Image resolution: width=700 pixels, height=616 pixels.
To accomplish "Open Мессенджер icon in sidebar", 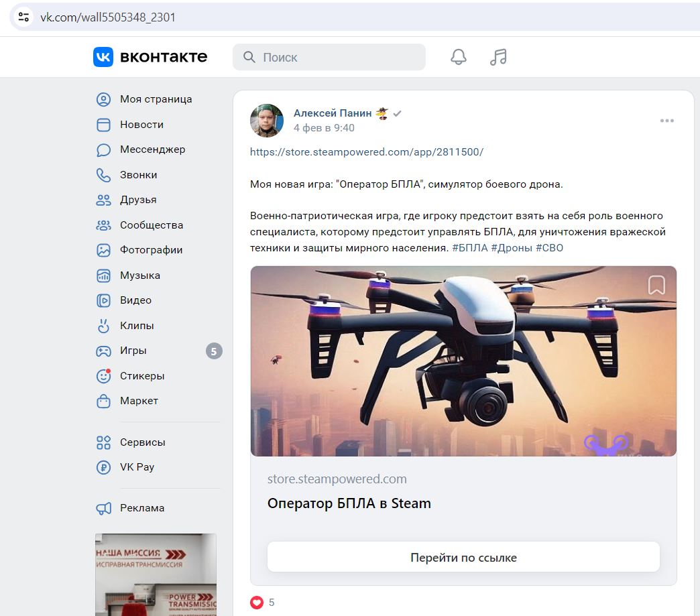I will click(x=103, y=149).
